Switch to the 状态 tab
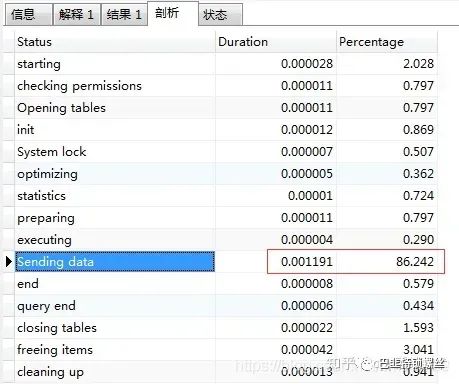This screenshot has width=459, height=384. (221, 15)
